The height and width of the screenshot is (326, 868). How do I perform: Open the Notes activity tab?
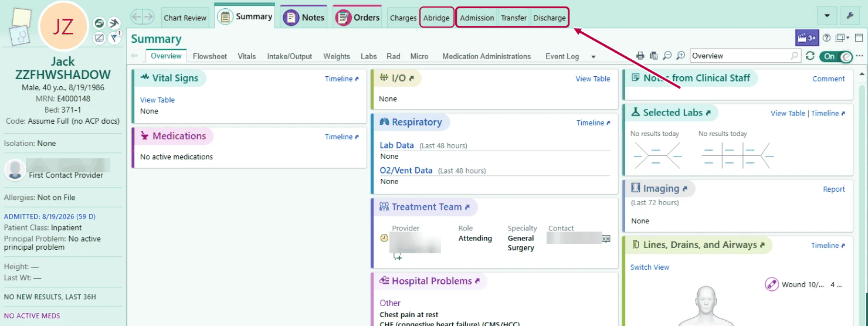(x=304, y=18)
